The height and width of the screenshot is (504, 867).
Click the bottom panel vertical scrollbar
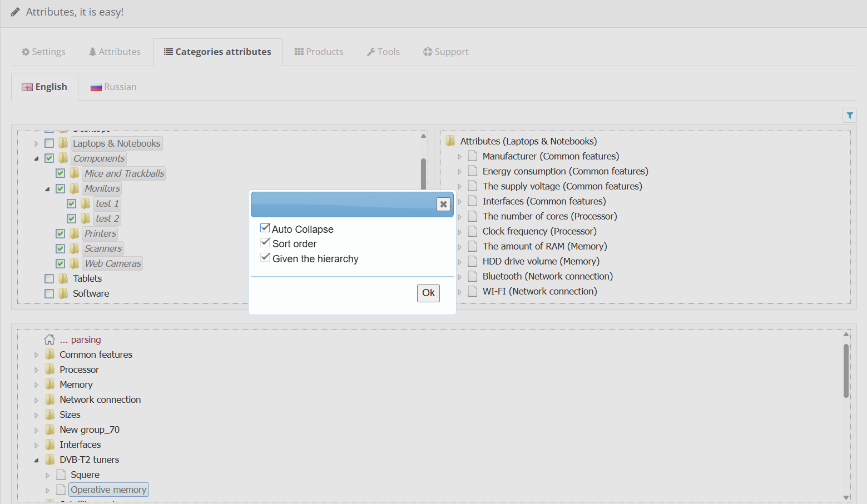pos(846,371)
